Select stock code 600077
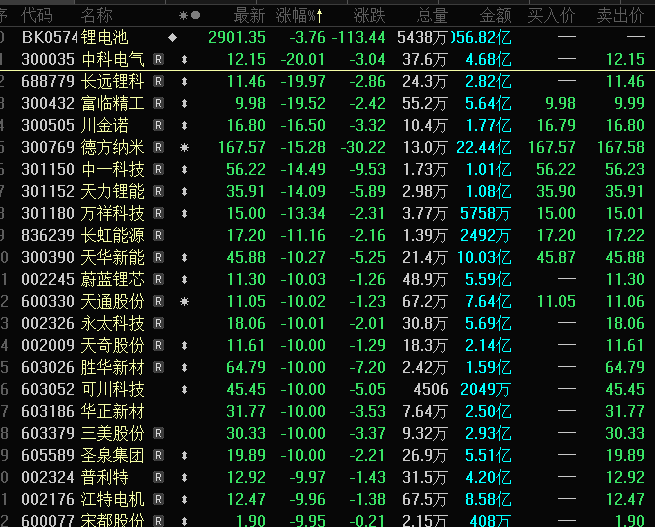The height and width of the screenshot is (527, 655). click(48, 521)
